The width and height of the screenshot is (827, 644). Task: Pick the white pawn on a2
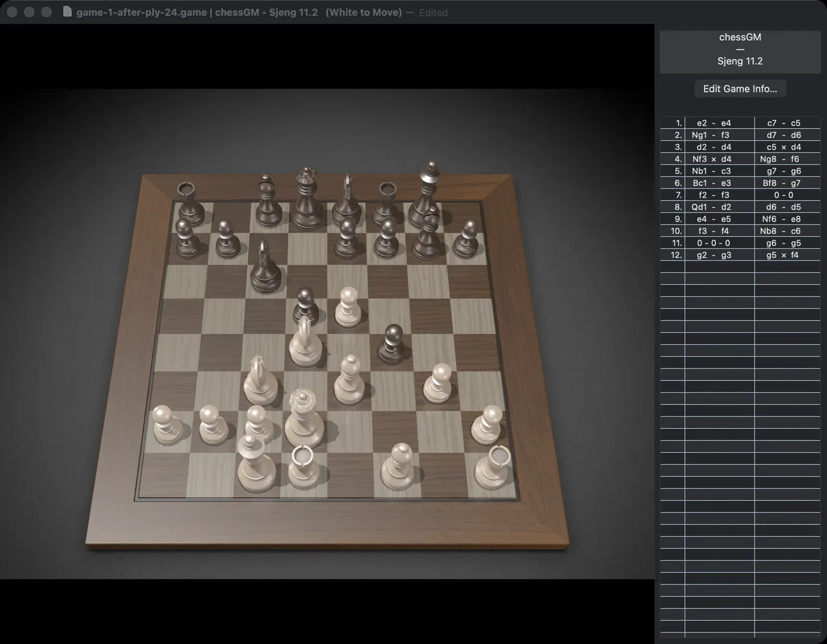(167, 425)
